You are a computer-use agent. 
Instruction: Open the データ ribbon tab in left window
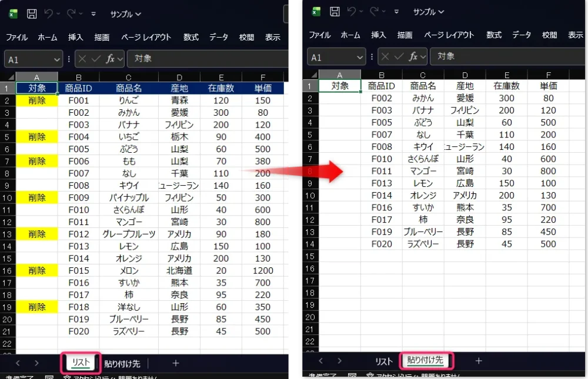219,37
